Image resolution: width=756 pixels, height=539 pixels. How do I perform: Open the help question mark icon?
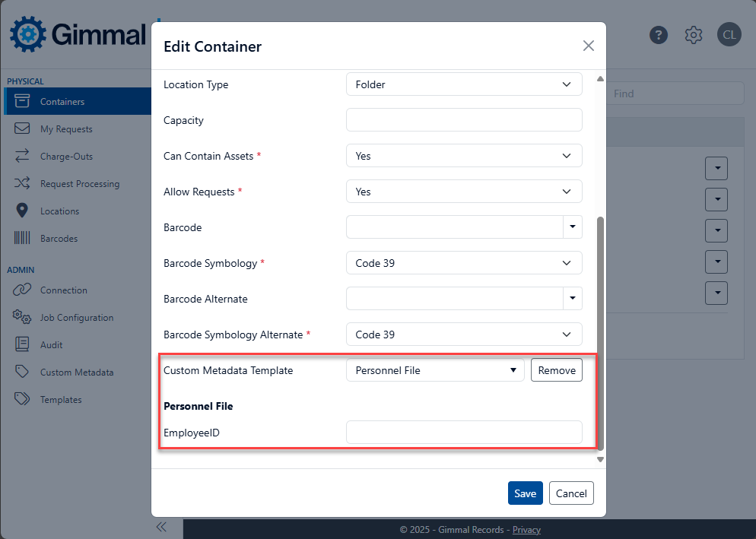pyautogui.click(x=659, y=35)
